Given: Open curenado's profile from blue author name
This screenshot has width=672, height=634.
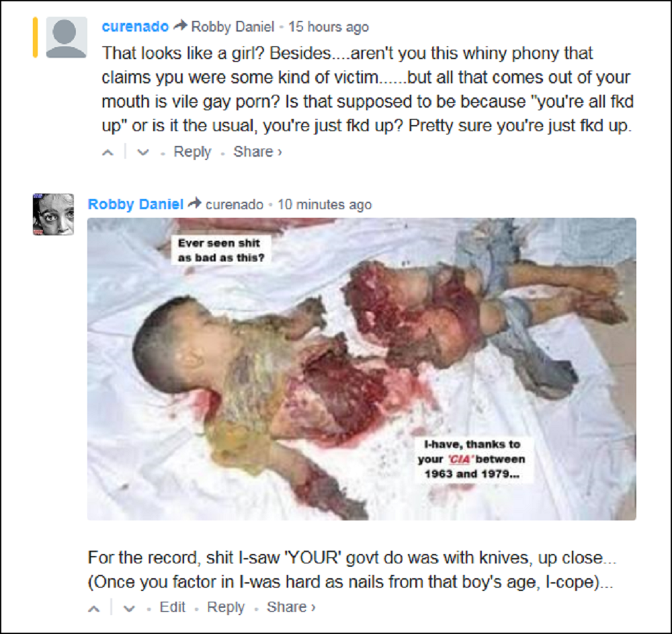Looking at the screenshot, I should coord(136,27).
